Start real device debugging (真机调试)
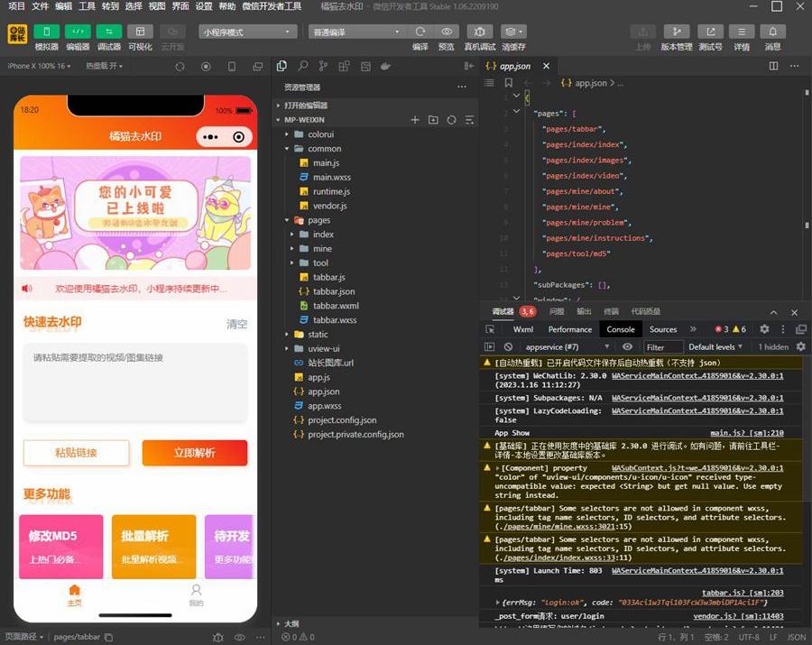The width and height of the screenshot is (812, 645). pyautogui.click(x=480, y=32)
